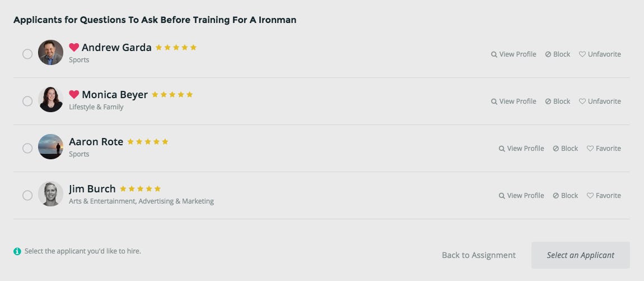Open Andrew Garda's profile photo

coord(50,53)
